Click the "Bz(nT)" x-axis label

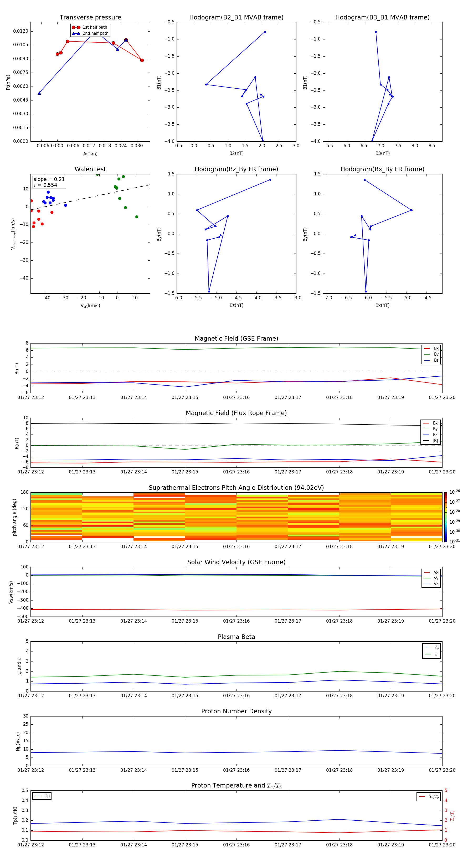236,305
